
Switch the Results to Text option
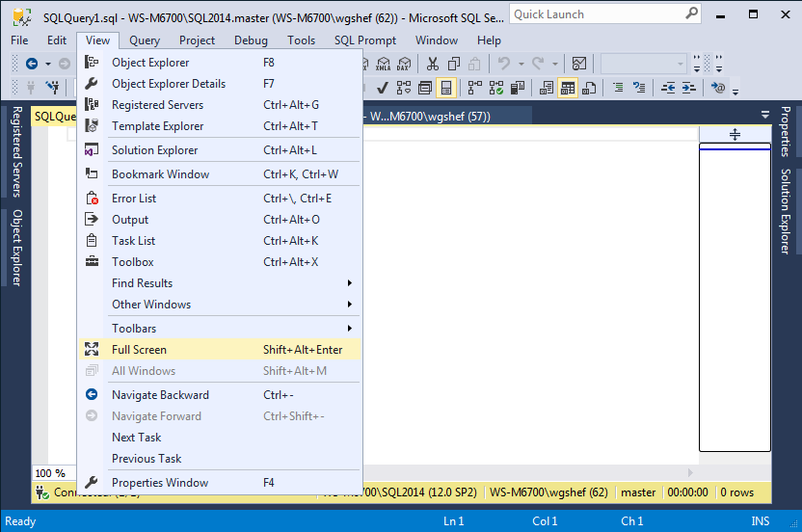coord(547,88)
